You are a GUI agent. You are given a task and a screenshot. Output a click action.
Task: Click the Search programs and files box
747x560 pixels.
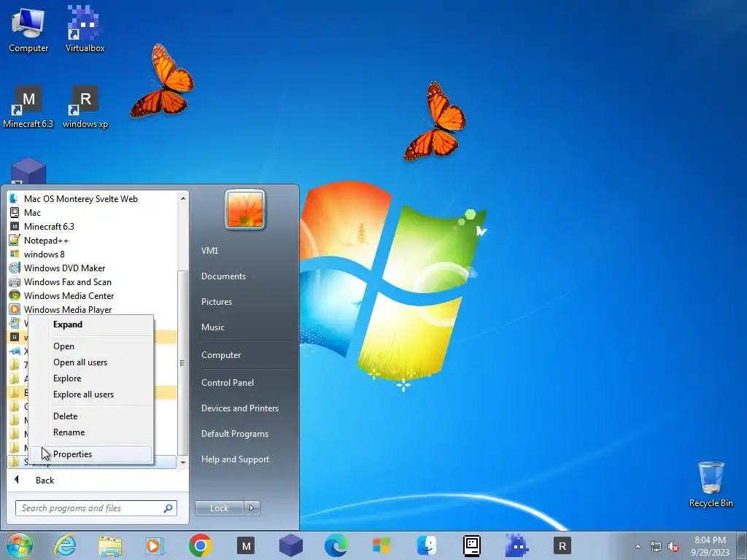coord(96,508)
